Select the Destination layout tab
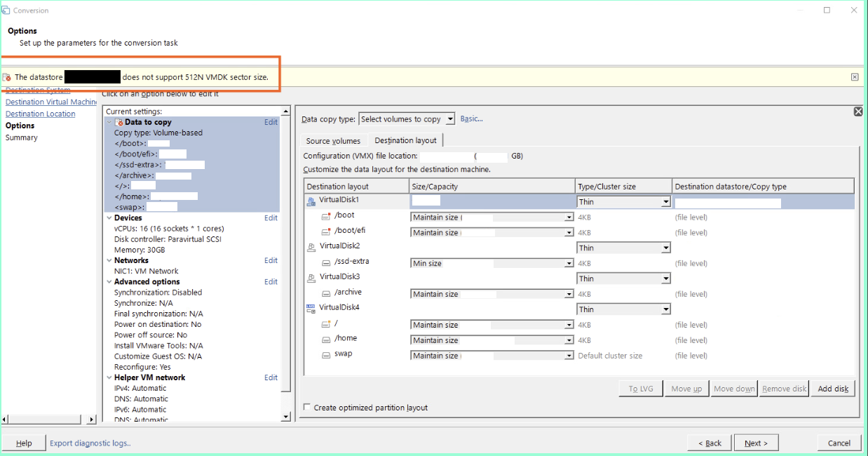 [x=405, y=140]
